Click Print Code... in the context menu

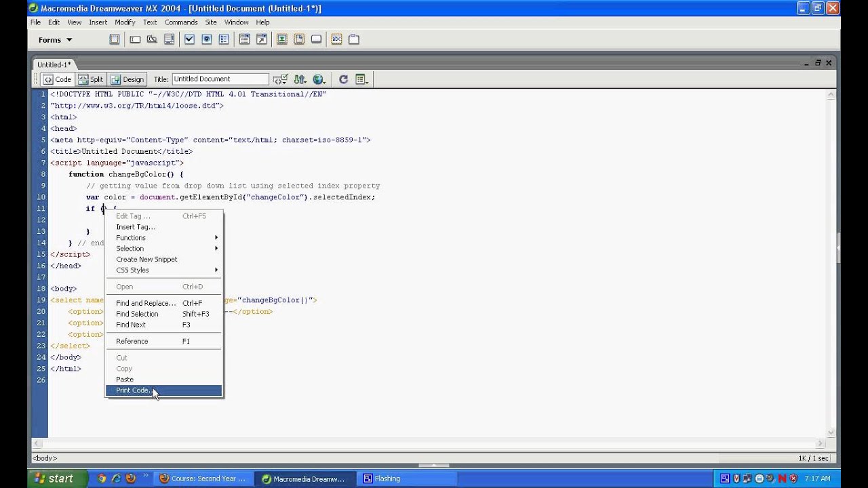[164, 391]
